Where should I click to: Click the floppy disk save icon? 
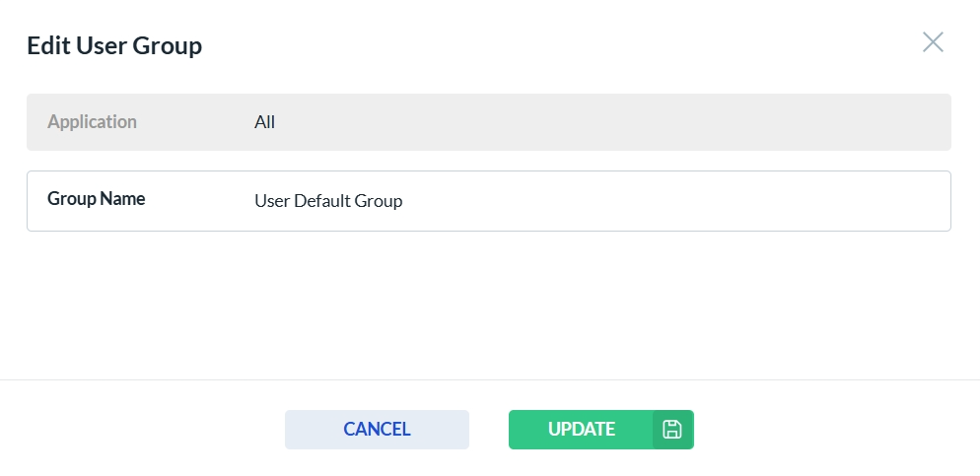click(x=672, y=430)
